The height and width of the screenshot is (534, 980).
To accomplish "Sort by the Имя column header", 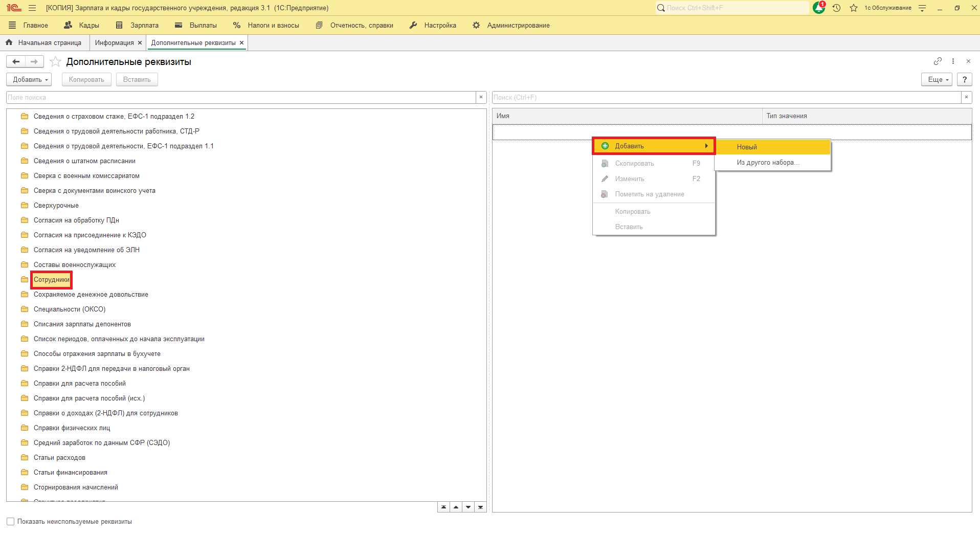I will point(627,116).
